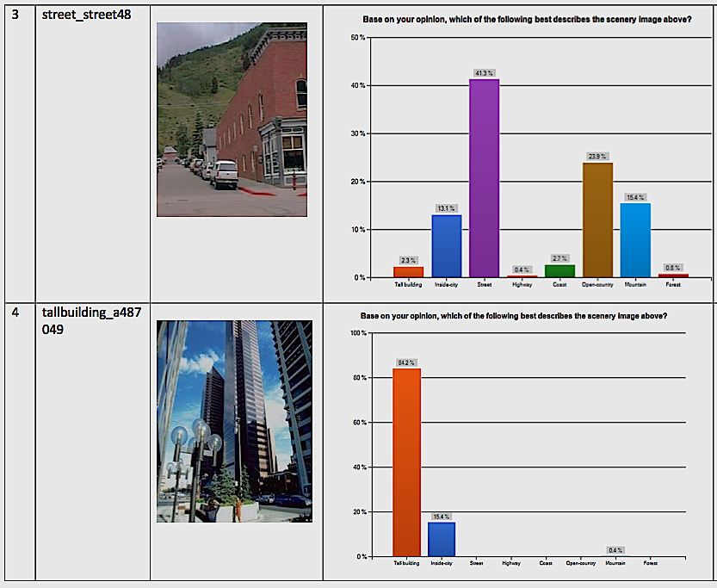
Task: Select the orange Tall building bar at 84.2%
Action: (406, 462)
